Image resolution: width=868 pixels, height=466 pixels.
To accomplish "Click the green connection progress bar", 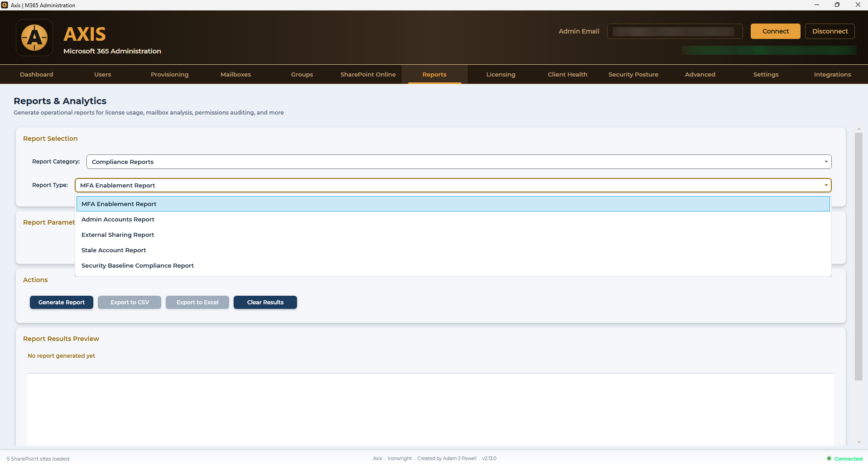I will 769,50.
